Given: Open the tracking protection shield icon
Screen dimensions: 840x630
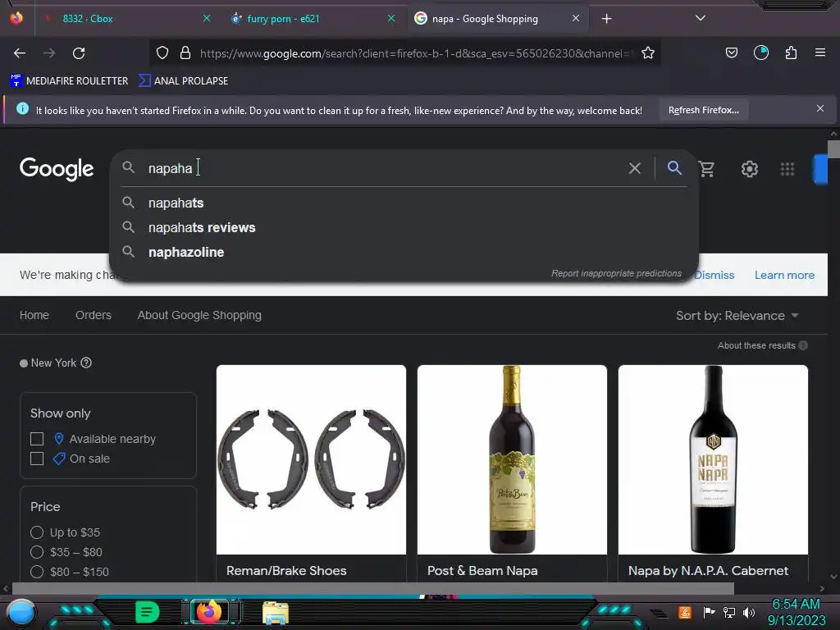Looking at the screenshot, I should 162,52.
